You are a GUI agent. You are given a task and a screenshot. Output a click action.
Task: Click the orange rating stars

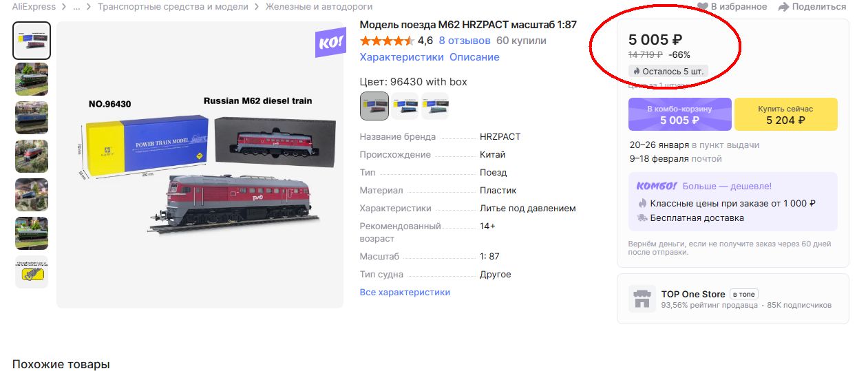pyautogui.click(x=385, y=41)
